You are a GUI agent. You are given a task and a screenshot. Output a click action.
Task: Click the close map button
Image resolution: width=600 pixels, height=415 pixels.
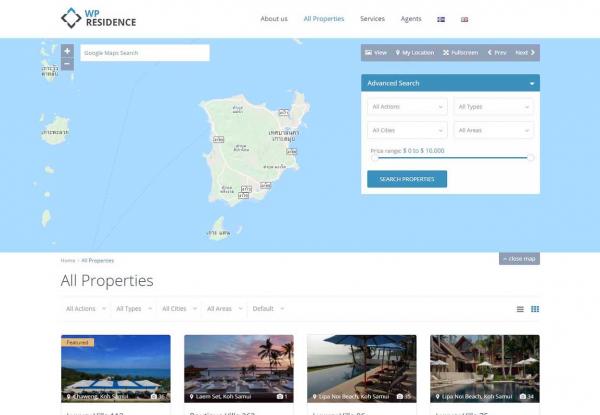coord(519,259)
